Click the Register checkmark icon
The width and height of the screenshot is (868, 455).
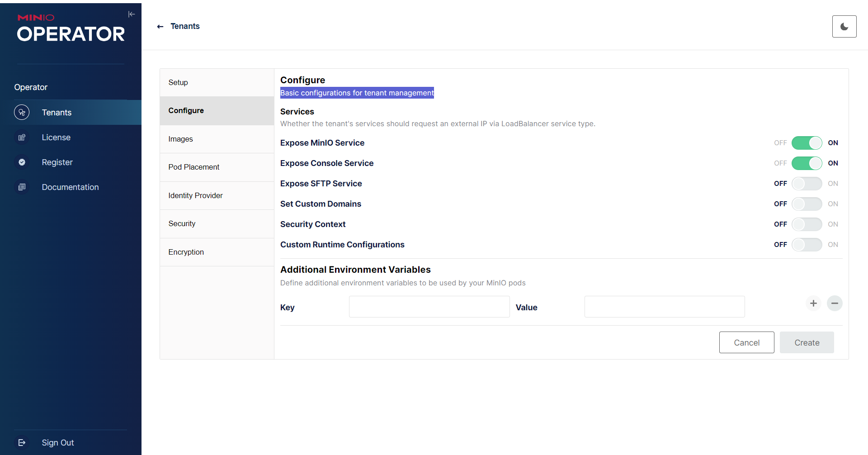22,162
